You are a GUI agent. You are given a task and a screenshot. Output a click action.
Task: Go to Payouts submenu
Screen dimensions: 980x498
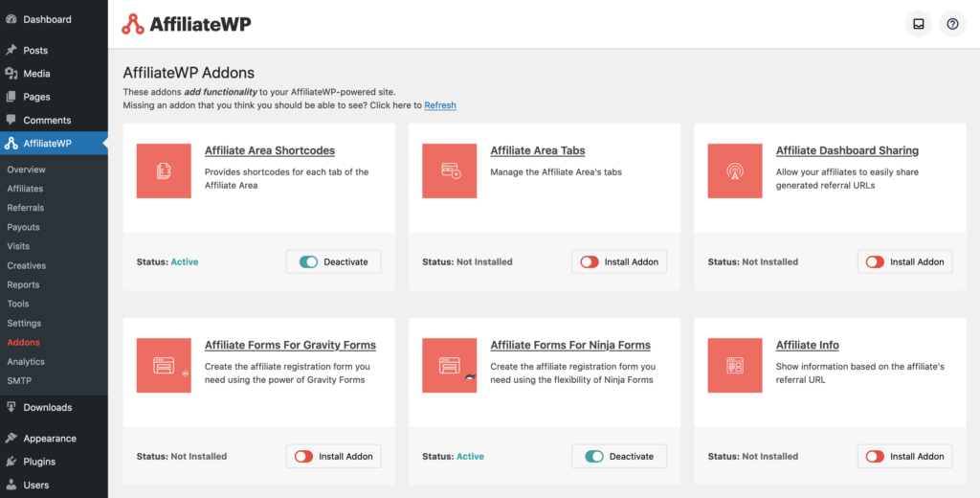point(24,227)
